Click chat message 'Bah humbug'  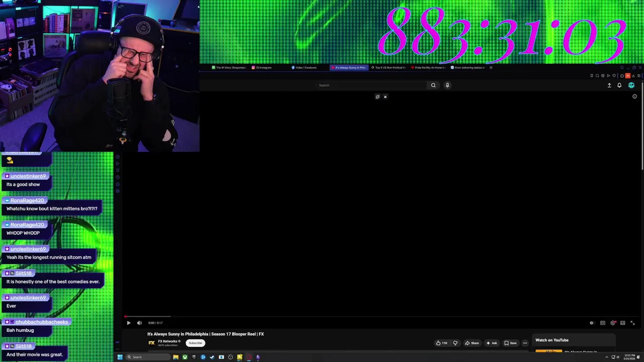coord(20,330)
